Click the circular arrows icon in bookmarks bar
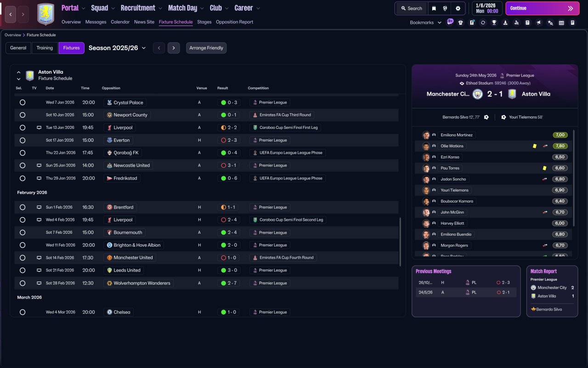Viewport: 588px width, 368px height. coord(483,23)
